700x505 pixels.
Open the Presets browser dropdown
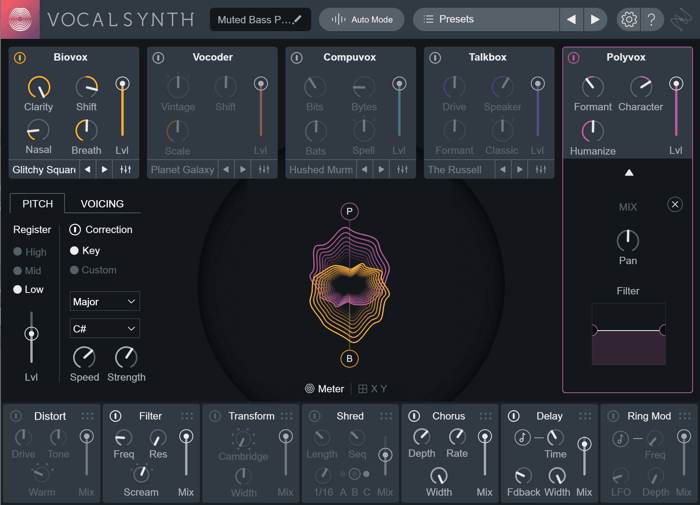coord(486,20)
